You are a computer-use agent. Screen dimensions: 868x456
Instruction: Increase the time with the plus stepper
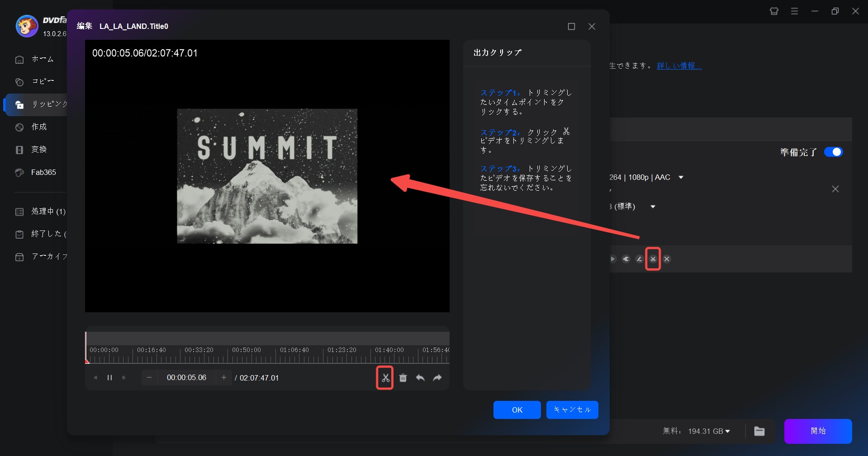coord(224,377)
